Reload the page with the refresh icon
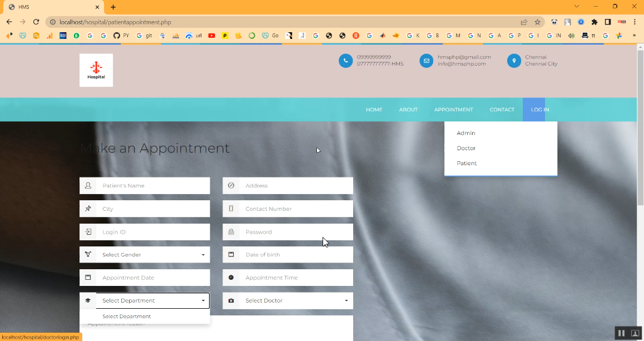 36,22
